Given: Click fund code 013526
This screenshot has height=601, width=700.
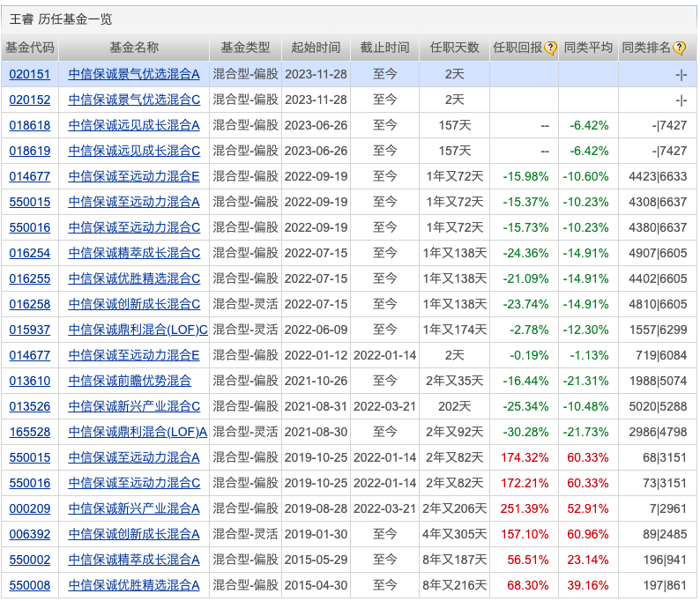Looking at the screenshot, I should (x=30, y=406).
